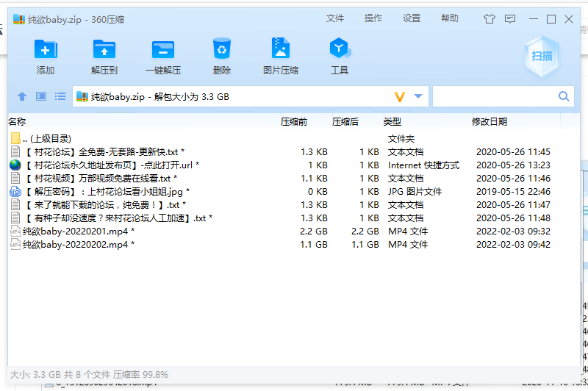Image resolution: width=588 pixels, height=391 pixels.
Task: Click the 解压到 (Extract to) icon
Action: tap(104, 56)
